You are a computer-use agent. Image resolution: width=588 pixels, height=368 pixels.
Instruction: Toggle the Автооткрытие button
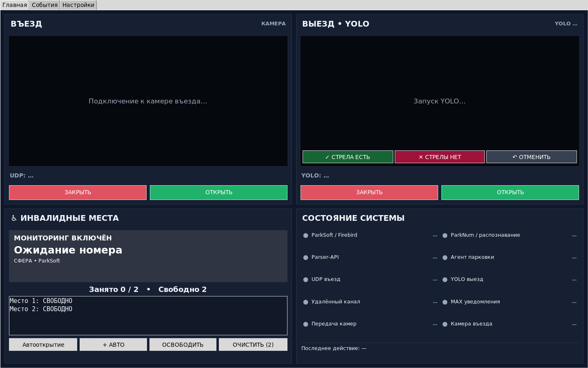point(43,345)
